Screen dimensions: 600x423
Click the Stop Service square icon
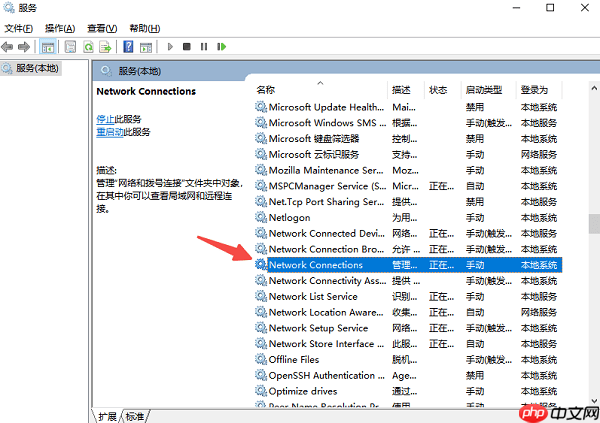(x=187, y=47)
